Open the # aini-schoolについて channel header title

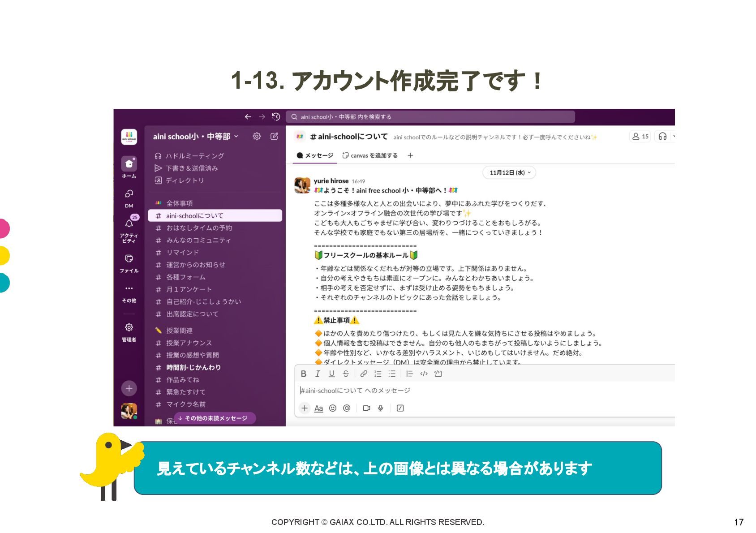[x=348, y=137]
